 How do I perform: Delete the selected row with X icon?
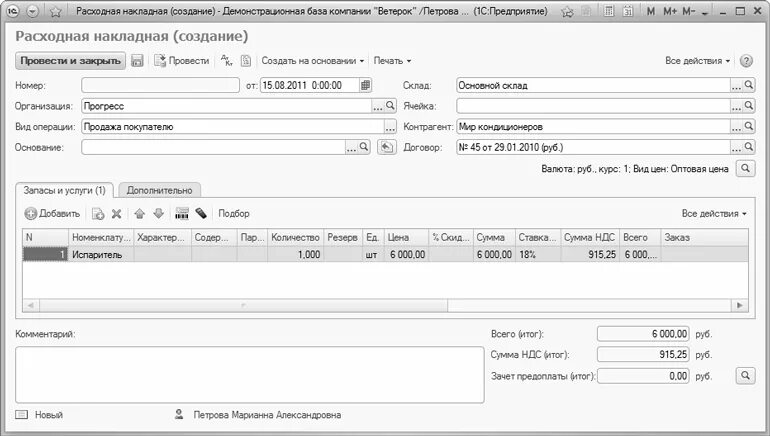coord(116,214)
